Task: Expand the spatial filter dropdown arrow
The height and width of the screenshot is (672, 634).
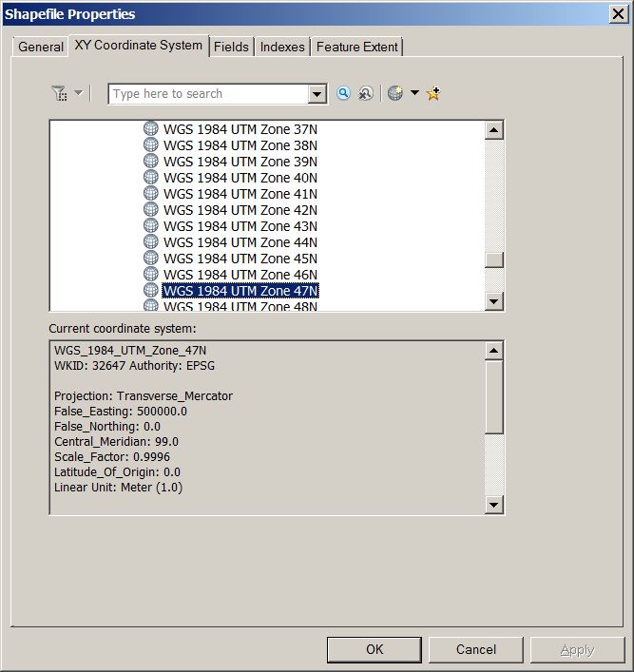Action: click(79, 92)
